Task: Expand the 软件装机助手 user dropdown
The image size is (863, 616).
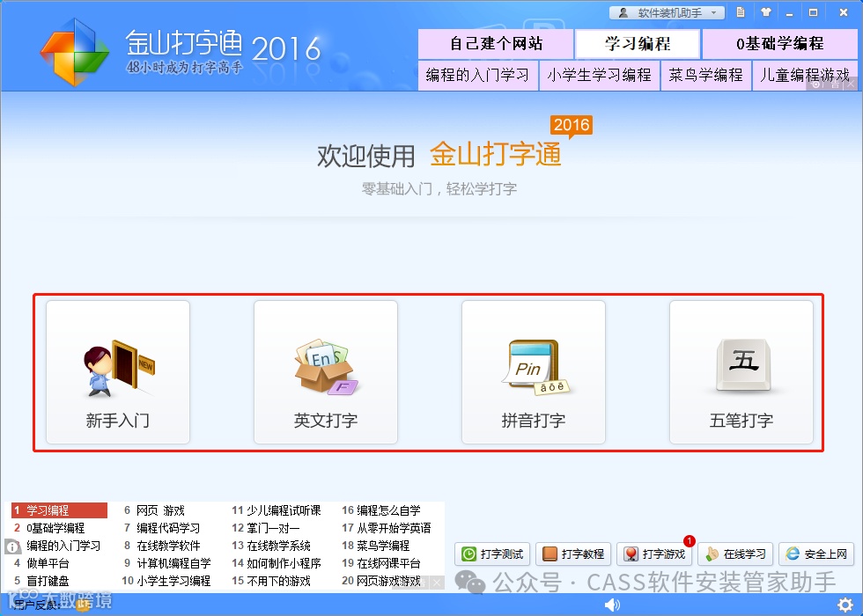Action: [x=668, y=12]
